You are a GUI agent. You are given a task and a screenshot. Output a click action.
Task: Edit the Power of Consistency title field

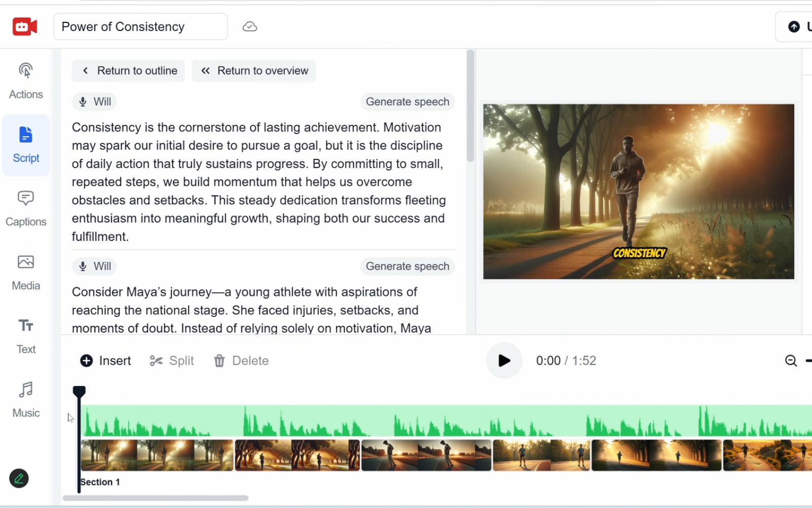[x=141, y=26]
